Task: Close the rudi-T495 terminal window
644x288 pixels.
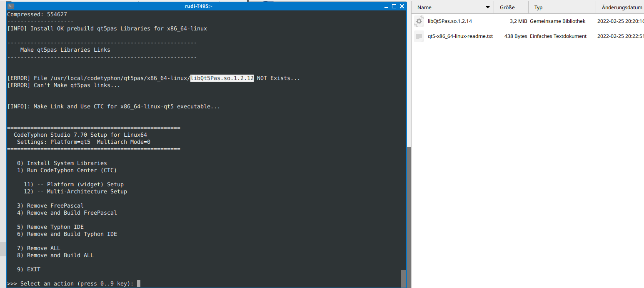Action: coord(402,6)
